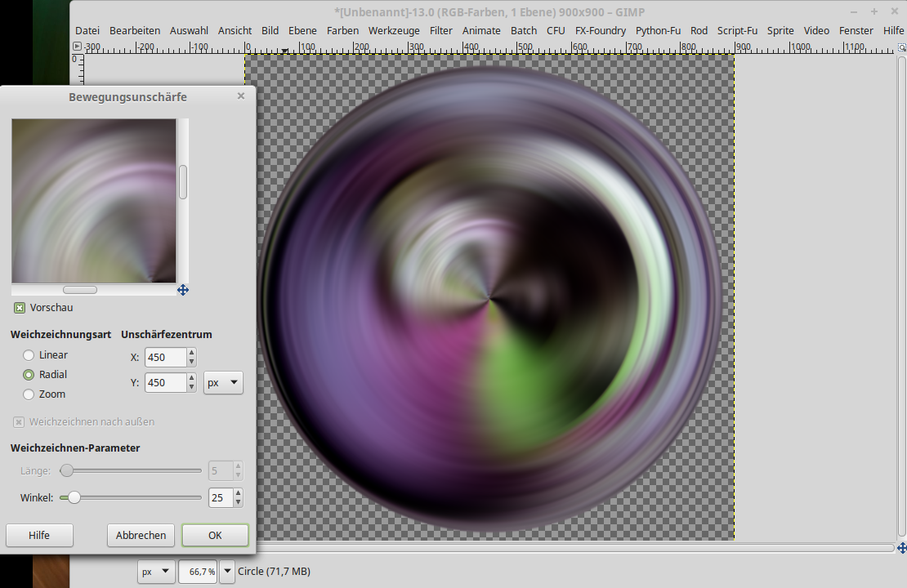Open the Script-Fu menu
907x588 pixels.
[737, 31]
